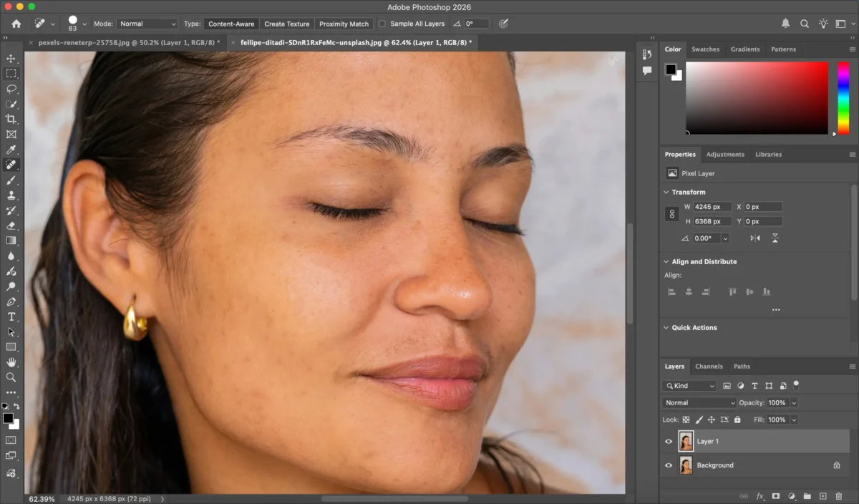
Task: Open the blending mode dropdown showing Normal
Action: pyautogui.click(x=698, y=402)
